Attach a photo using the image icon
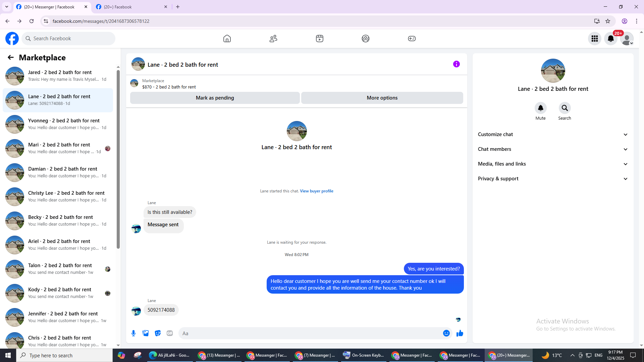 [x=146, y=333]
